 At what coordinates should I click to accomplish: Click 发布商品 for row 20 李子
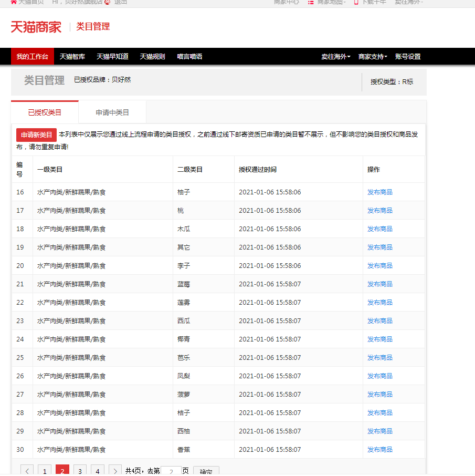click(380, 265)
